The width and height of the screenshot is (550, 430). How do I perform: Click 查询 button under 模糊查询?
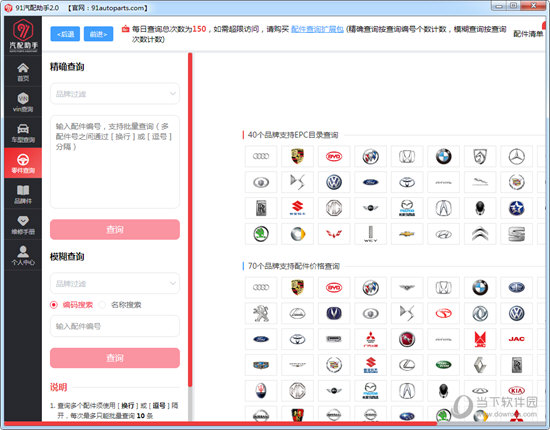[115, 358]
